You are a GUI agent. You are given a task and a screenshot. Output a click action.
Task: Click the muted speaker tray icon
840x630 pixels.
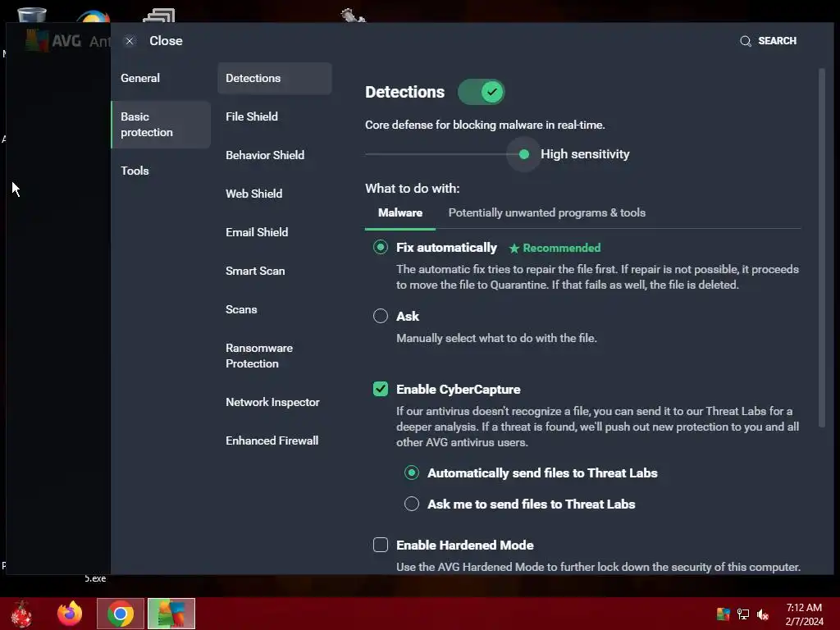(x=763, y=614)
